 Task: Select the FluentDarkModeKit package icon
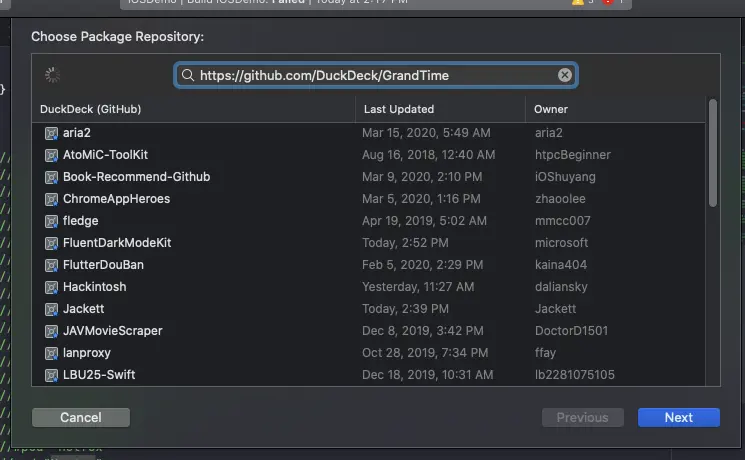51,243
